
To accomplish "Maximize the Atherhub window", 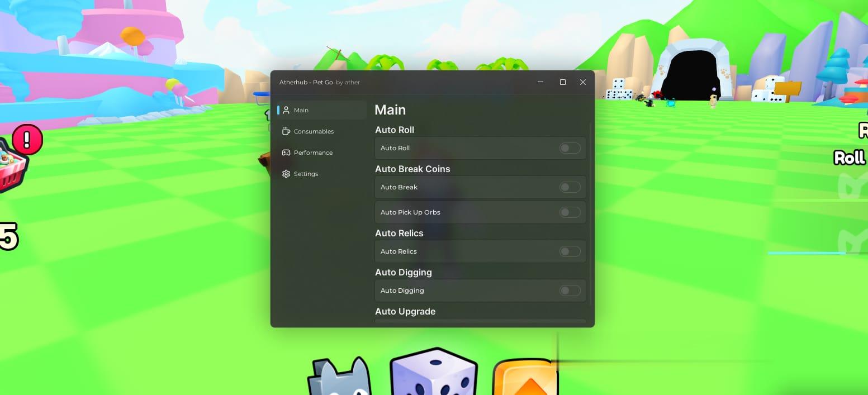I will pos(563,82).
